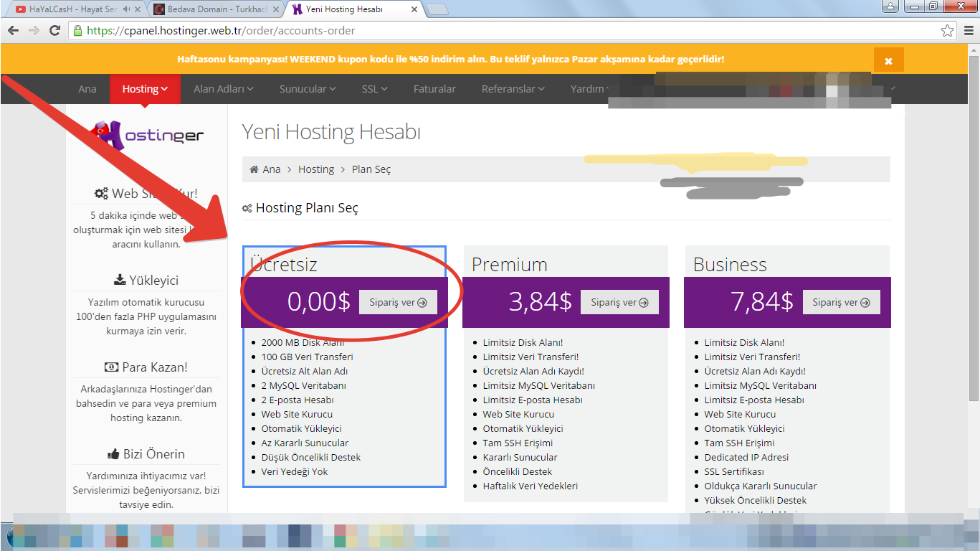This screenshot has height=551, width=980.
Task: Close the Bedava Domain browser tab
Action: tap(277, 9)
